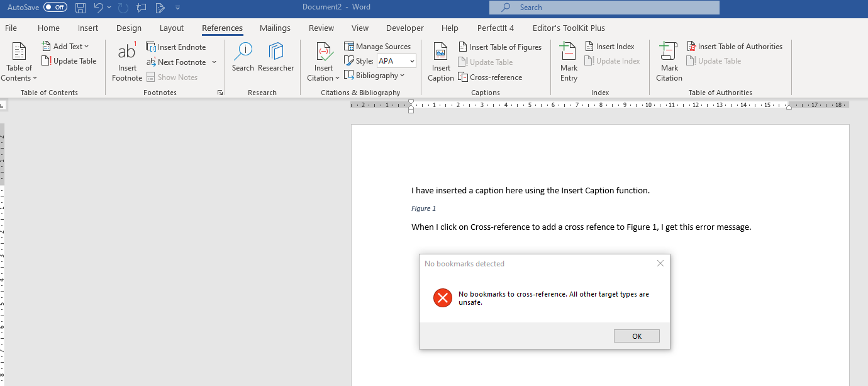The height and width of the screenshot is (386, 868).
Task: Open the File tab
Action: point(11,28)
